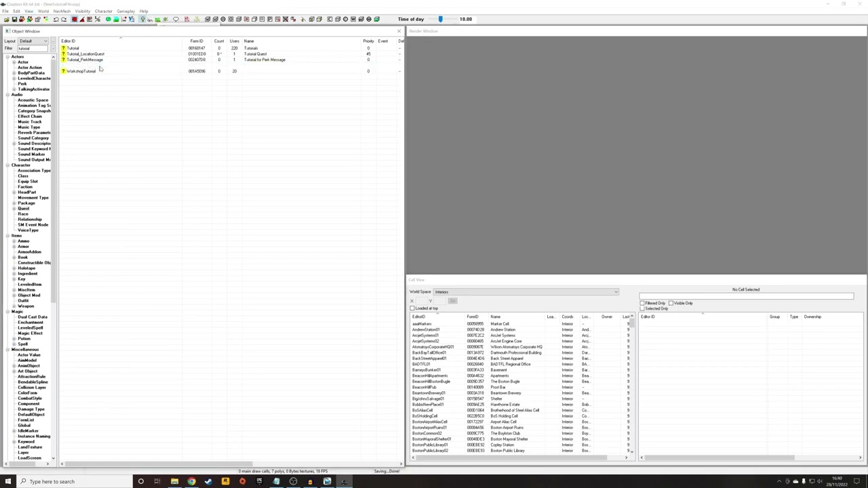Screen dimensions: 868x488
Task: Select the WorkshopTutorial row
Action: (x=231, y=71)
